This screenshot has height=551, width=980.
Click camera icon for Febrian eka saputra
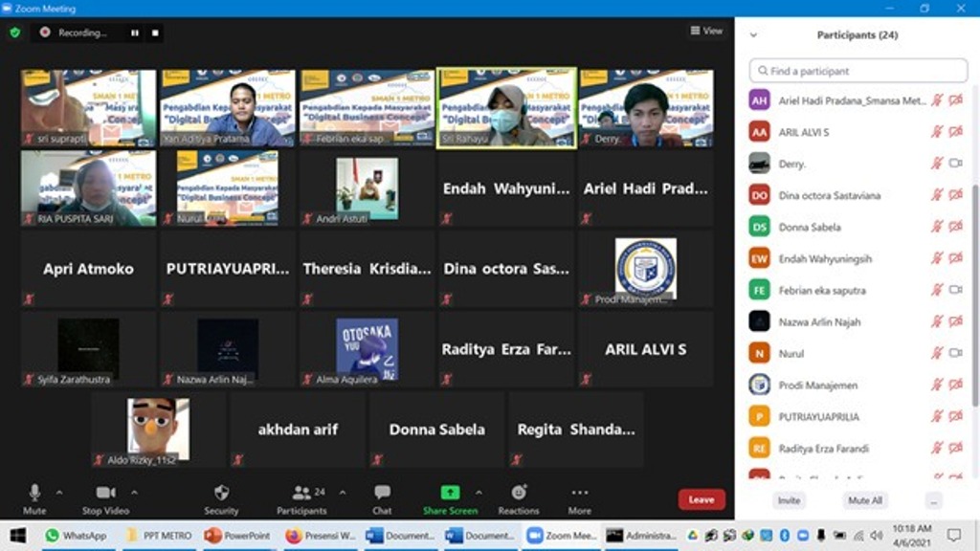tap(956, 290)
